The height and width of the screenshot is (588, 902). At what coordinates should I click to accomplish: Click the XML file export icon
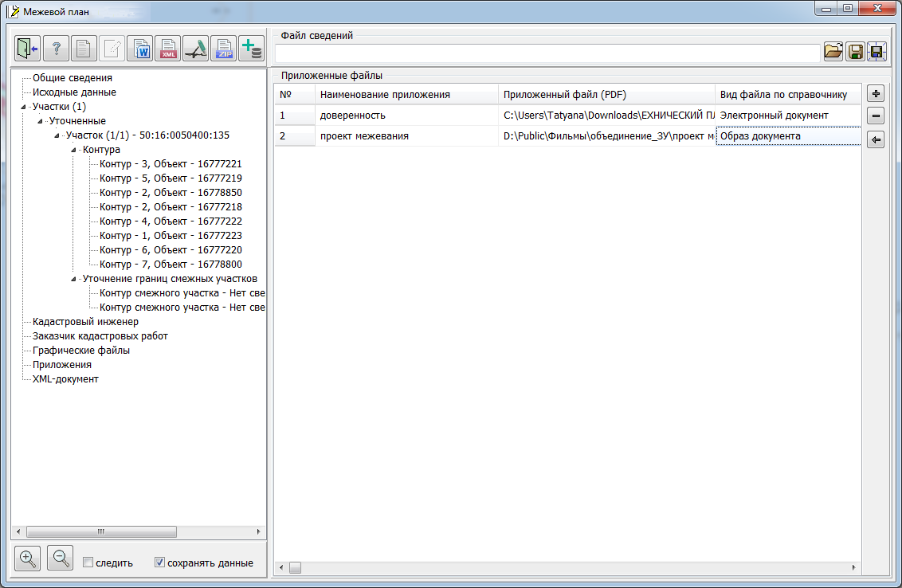tap(169, 49)
